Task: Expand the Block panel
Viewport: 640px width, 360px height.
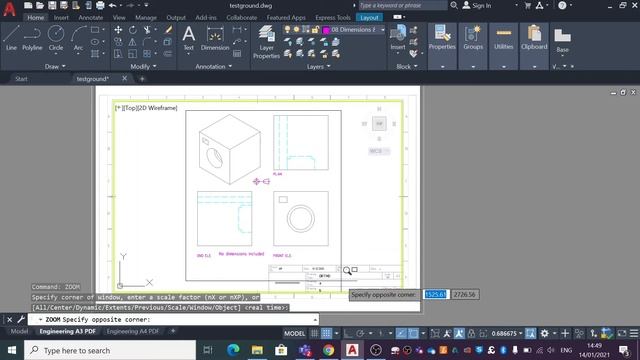Action: point(407,66)
